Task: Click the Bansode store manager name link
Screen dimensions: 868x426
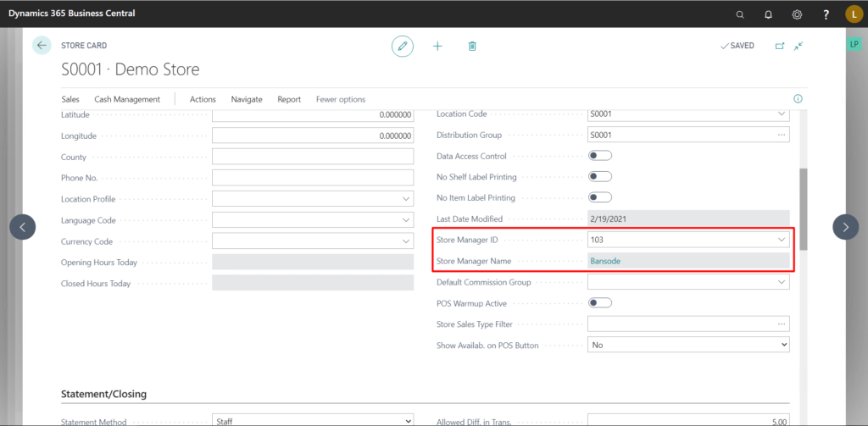Action: 605,261
